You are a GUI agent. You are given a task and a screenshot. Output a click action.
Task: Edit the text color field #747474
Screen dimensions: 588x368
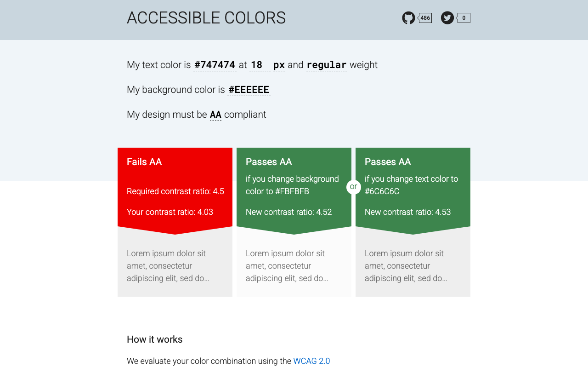(215, 65)
